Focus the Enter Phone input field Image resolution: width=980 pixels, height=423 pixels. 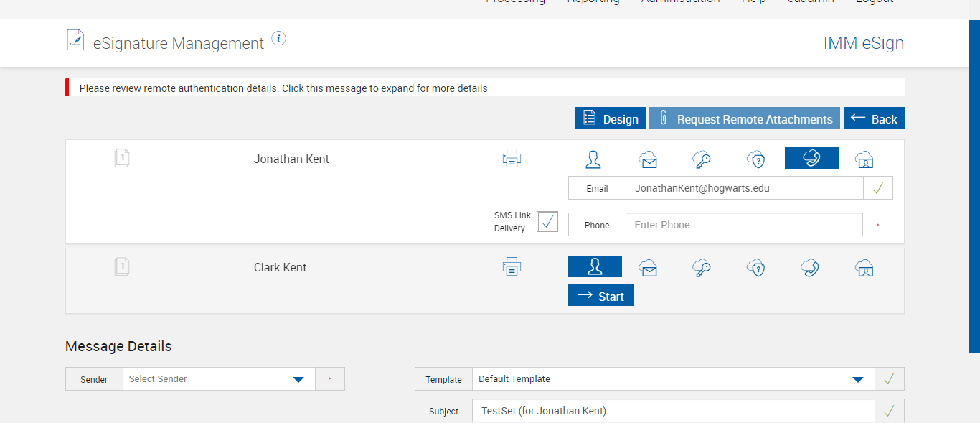[x=743, y=225]
